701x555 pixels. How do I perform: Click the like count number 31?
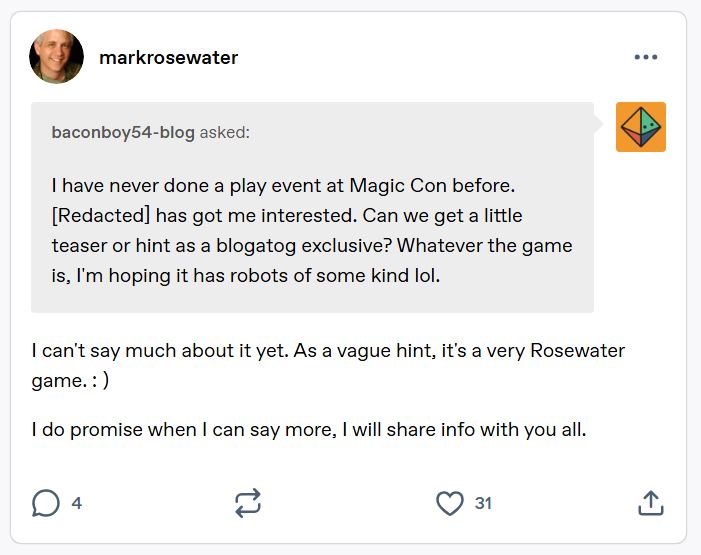483,503
